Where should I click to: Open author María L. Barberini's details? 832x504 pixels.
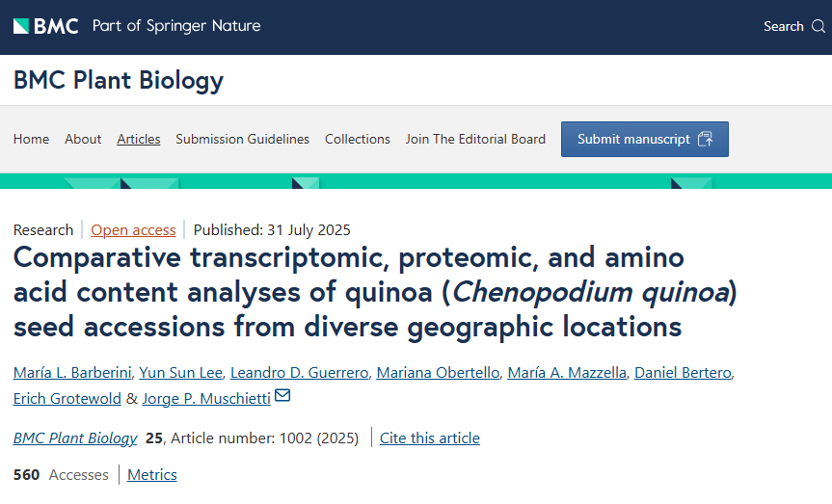pyautogui.click(x=72, y=373)
